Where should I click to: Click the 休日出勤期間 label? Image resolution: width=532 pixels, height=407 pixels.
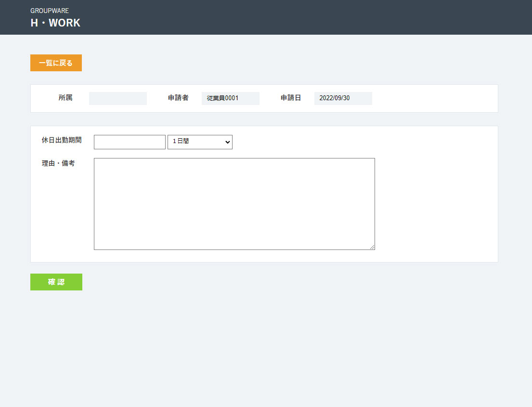(x=62, y=140)
